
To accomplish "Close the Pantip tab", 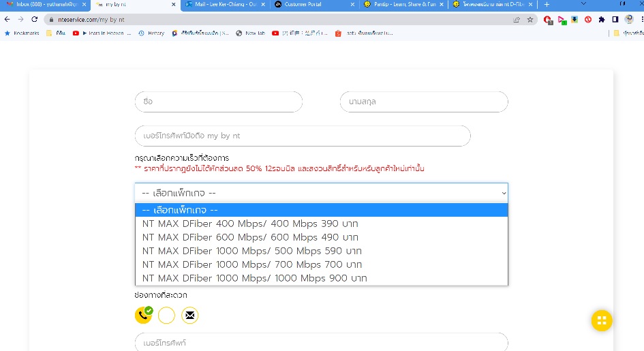I will (442, 5).
